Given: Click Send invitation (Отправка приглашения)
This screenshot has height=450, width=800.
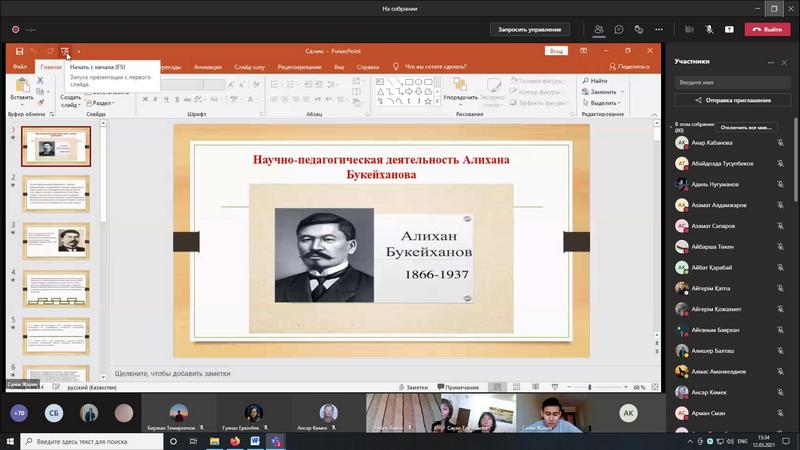Looking at the screenshot, I should coord(733,101).
